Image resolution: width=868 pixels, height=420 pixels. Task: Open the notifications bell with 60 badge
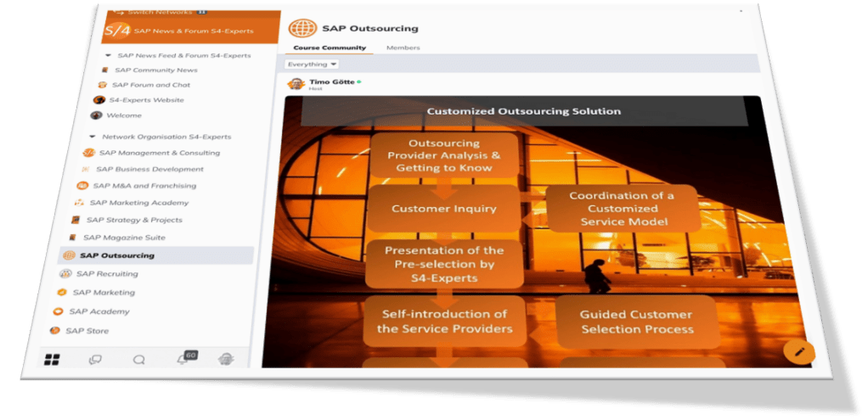pyautogui.click(x=185, y=358)
